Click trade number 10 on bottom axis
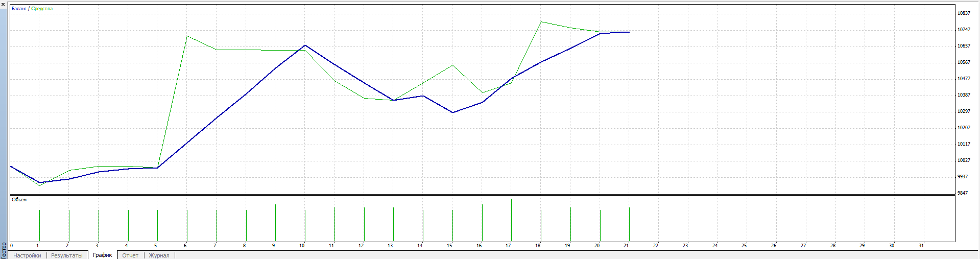 point(302,246)
